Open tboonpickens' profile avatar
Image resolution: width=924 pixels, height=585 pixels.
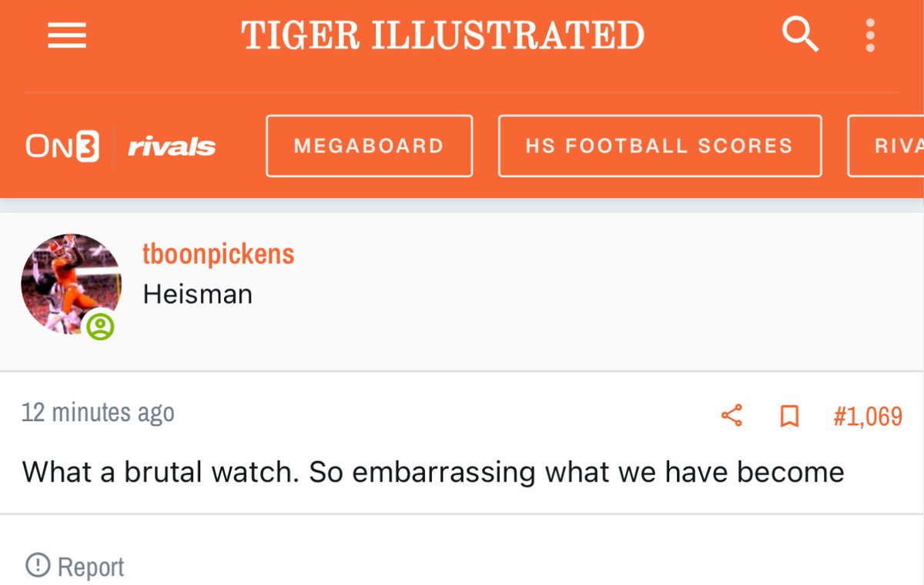pyautogui.click(x=71, y=283)
